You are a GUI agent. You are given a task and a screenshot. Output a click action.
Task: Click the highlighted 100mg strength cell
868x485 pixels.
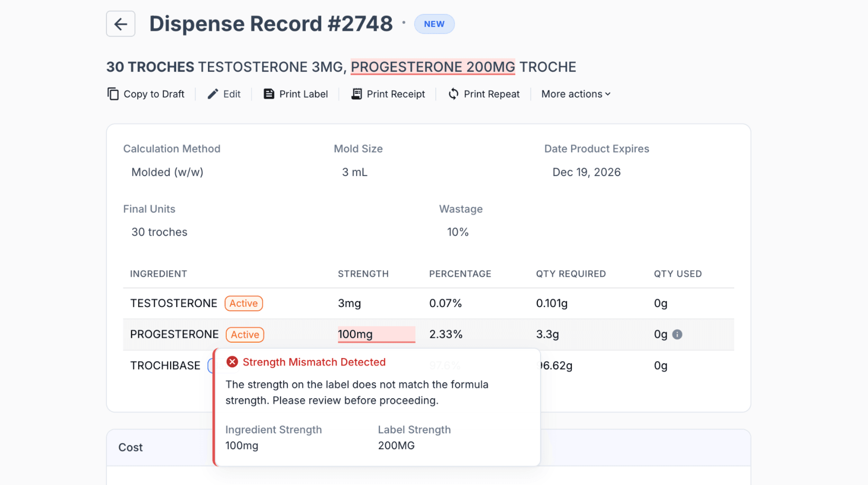click(376, 334)
